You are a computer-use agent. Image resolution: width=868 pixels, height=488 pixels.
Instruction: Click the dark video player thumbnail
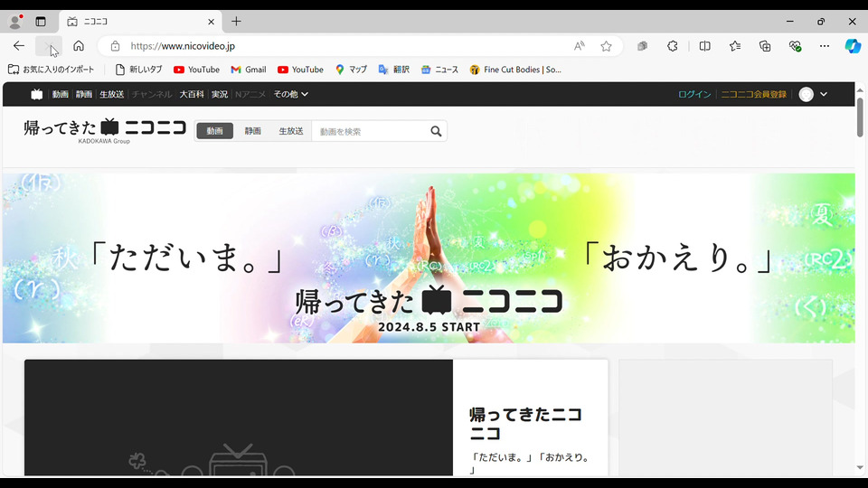tap(239, 418)
